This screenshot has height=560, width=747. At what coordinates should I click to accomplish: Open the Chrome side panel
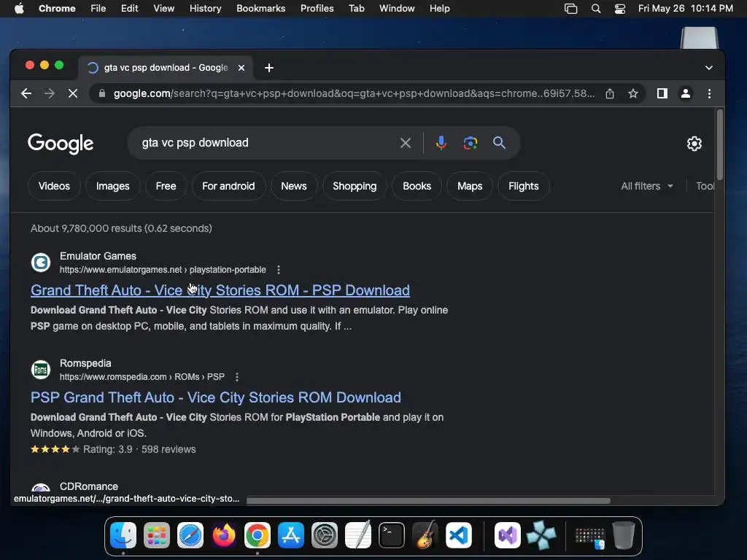point(662,93)
